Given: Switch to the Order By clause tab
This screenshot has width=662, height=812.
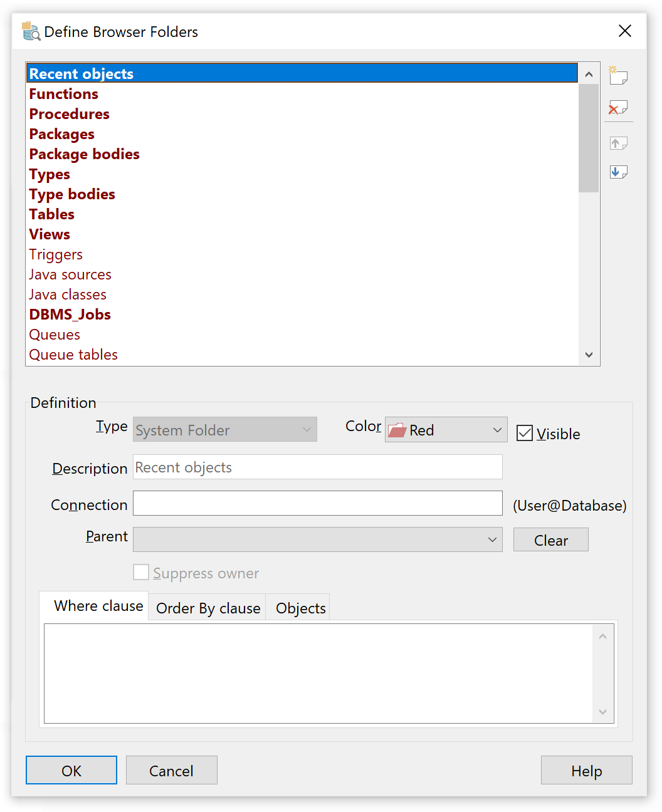Looking at the screenshot, I should pos(208,608).
